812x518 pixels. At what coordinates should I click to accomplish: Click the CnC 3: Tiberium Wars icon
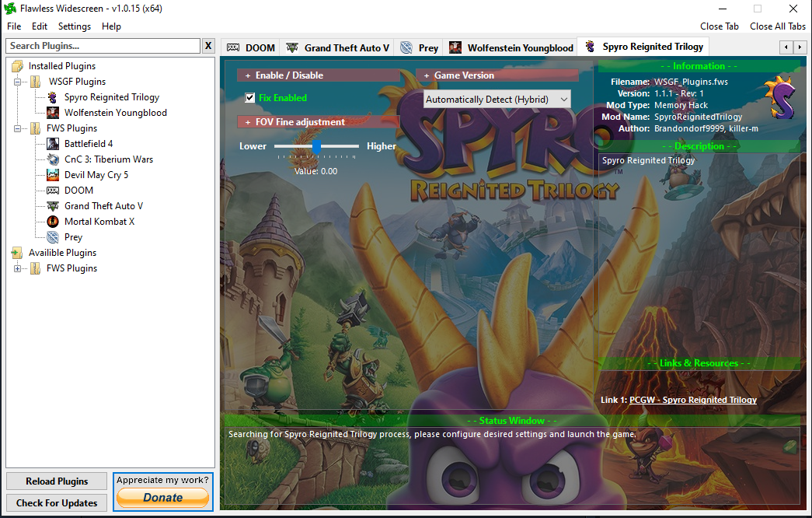point(53,159)
